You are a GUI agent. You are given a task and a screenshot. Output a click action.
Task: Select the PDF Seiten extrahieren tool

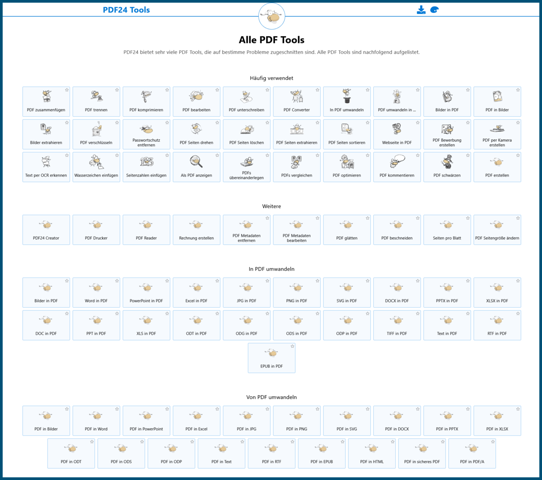297,134
